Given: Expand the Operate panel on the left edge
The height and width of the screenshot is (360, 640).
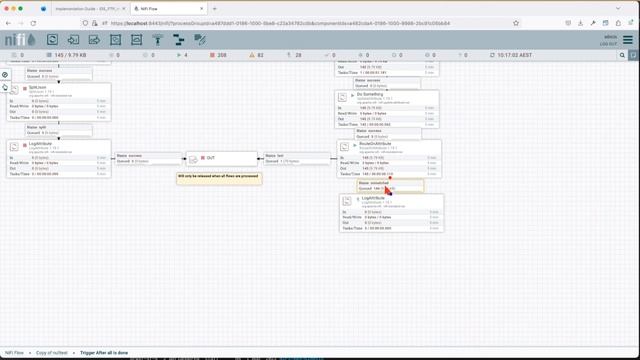Looking at the screenshot, I should 5,87.
